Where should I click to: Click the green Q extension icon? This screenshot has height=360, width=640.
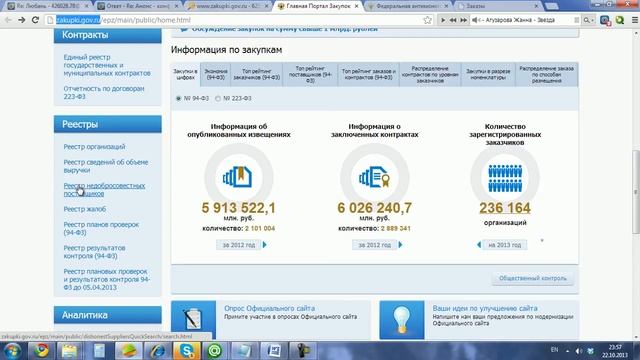click(620, 20)
